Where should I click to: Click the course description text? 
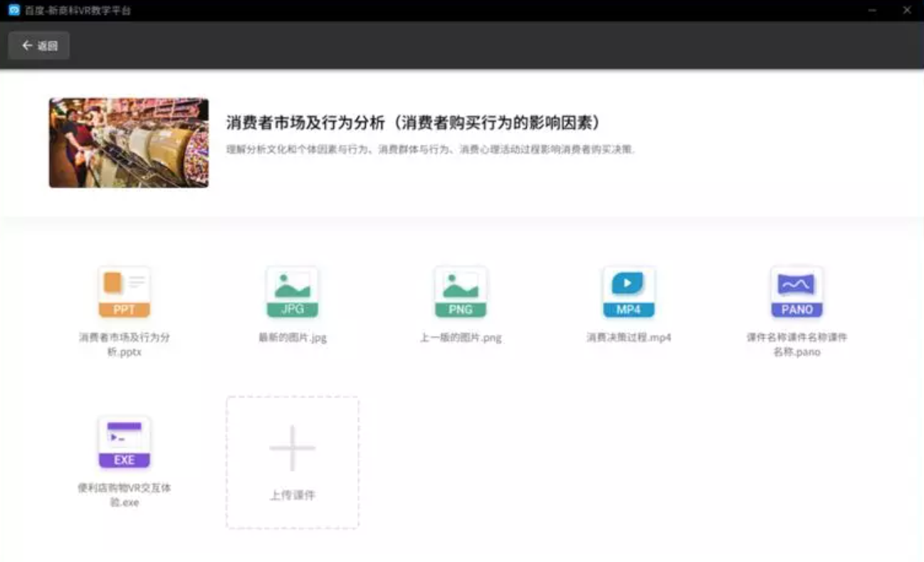(x=430, y=150)
